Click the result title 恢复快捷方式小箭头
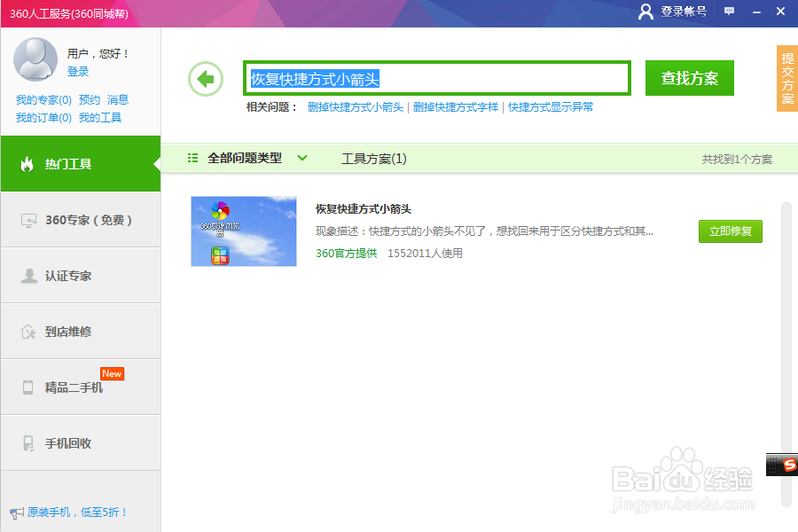 (x=364, y=208)
